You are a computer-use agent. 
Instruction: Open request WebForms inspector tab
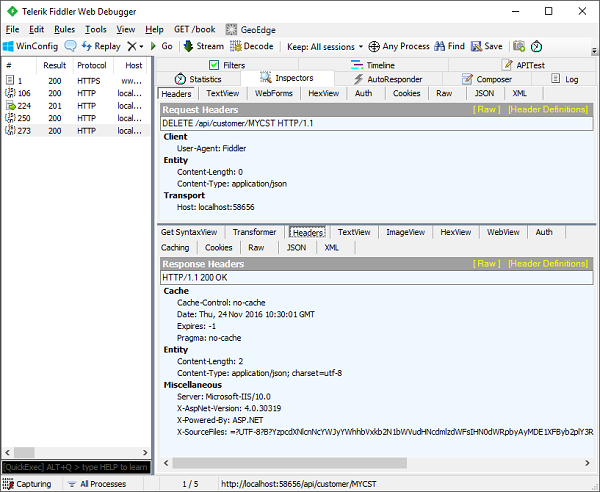coord(274,93)
